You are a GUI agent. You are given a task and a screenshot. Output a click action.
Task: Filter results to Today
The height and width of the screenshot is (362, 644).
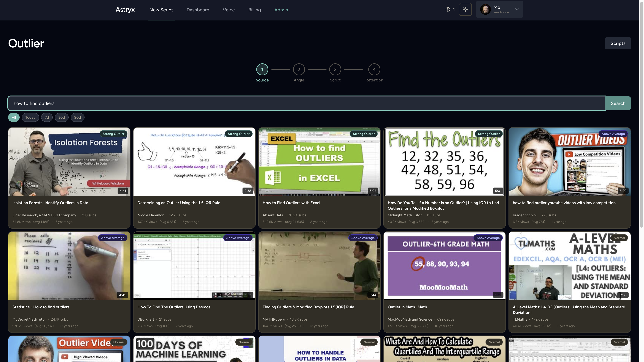[x=30, y=117]
